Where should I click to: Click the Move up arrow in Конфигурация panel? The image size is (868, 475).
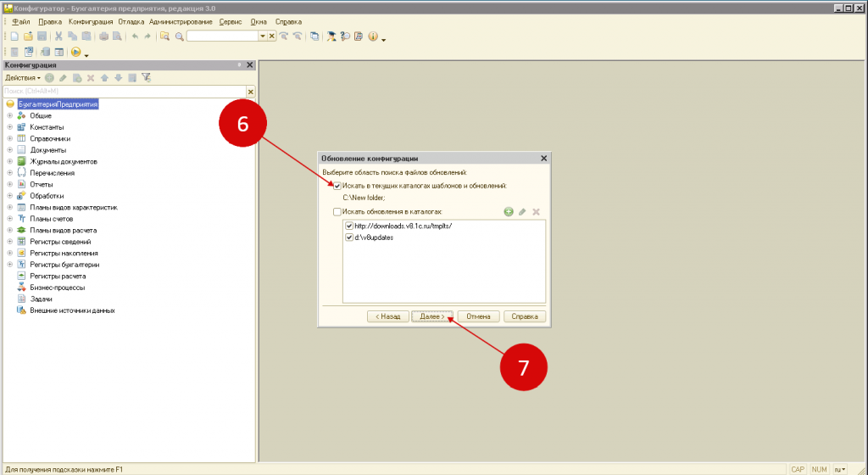104,78
